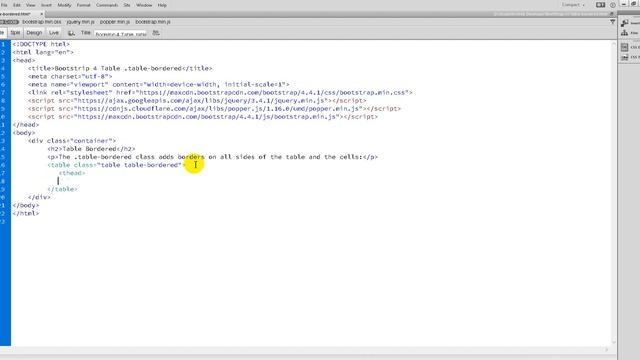Switch to Split view
This screenshot has height=360, width=640.
point(15,33)
